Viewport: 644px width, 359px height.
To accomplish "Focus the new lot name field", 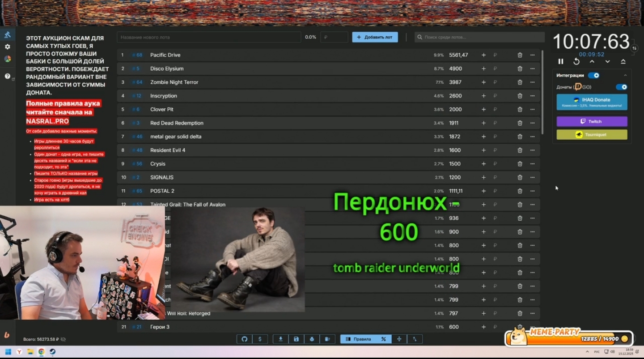I will [209, 37].
